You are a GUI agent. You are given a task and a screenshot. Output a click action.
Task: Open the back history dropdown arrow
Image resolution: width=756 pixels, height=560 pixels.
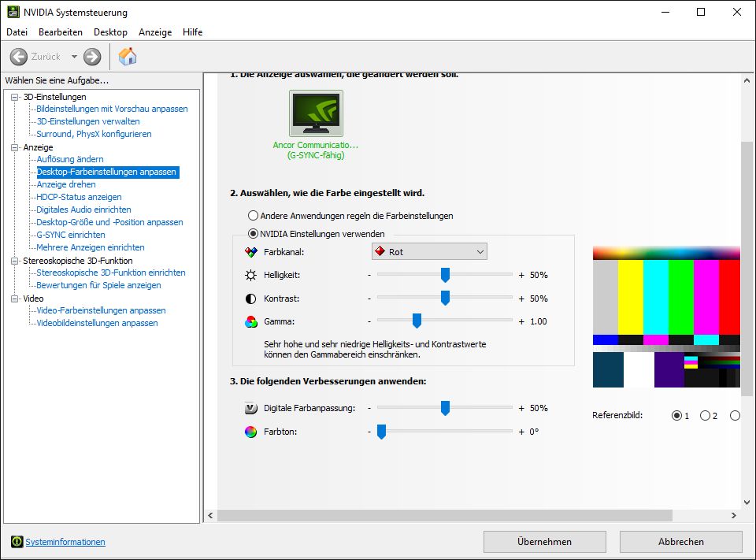pos(74,57)
